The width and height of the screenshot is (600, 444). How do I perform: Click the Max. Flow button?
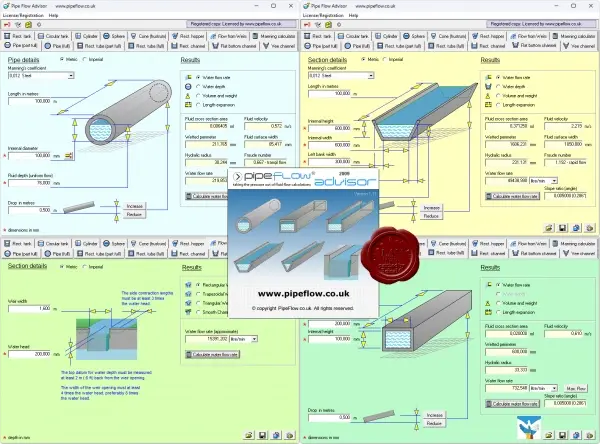click(x=576, y=388)
